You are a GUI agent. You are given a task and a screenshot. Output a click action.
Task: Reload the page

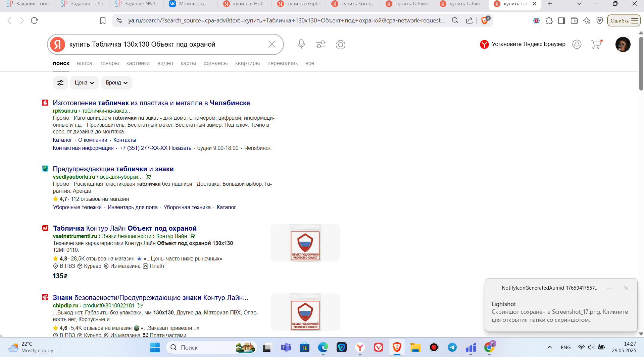tap(34, 20)
